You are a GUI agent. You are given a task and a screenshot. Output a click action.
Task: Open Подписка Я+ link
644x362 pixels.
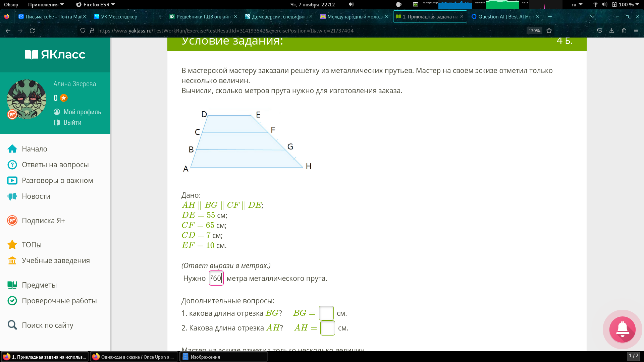coord(43,221)
